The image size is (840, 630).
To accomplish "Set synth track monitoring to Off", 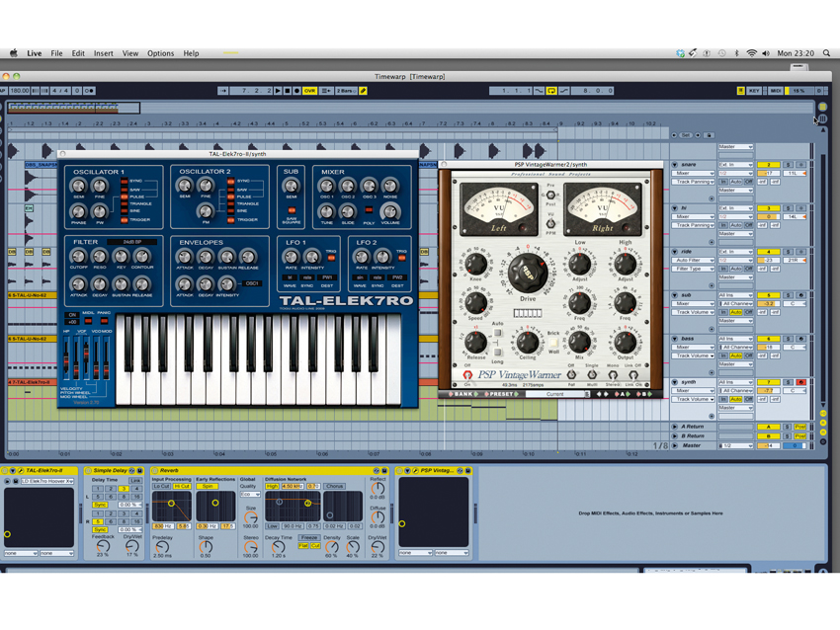I will [x=748, y=399].
